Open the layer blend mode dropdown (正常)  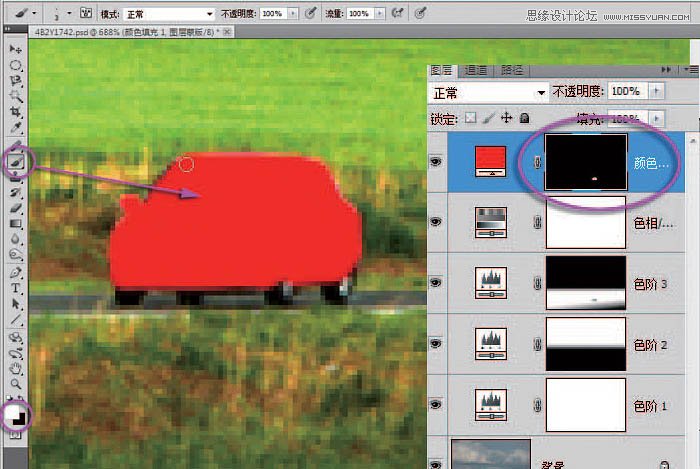tap(488, 92)
